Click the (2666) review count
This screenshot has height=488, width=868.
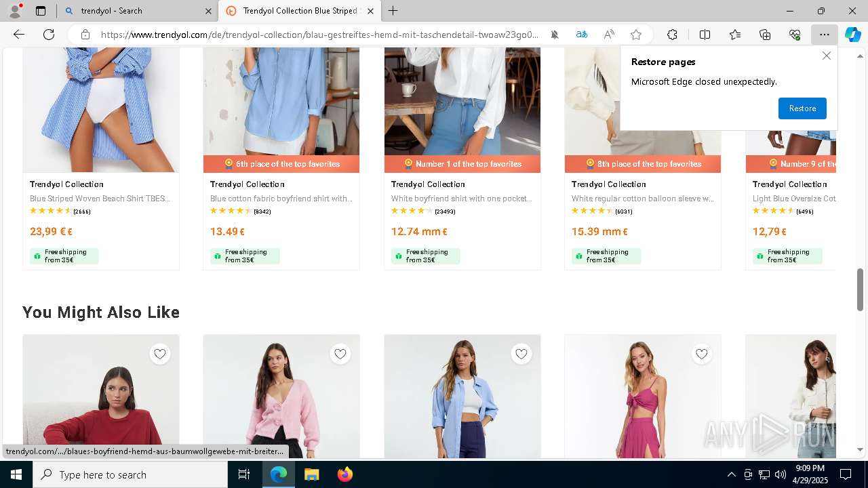(82, 211)
